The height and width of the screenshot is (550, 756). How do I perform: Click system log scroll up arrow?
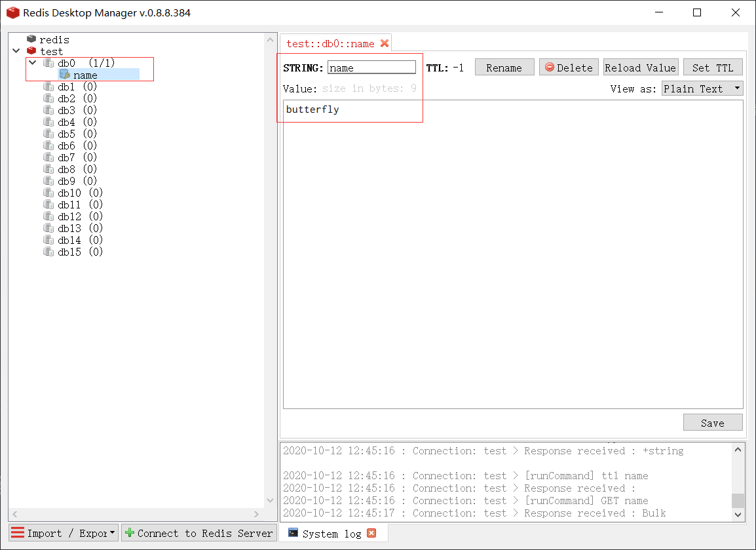[738, 450]
